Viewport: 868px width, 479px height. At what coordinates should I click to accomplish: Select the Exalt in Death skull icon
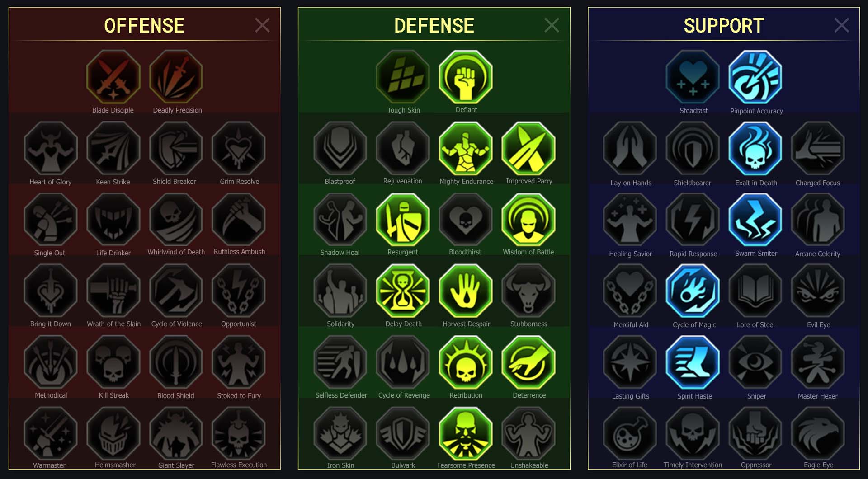coord(755,149)
